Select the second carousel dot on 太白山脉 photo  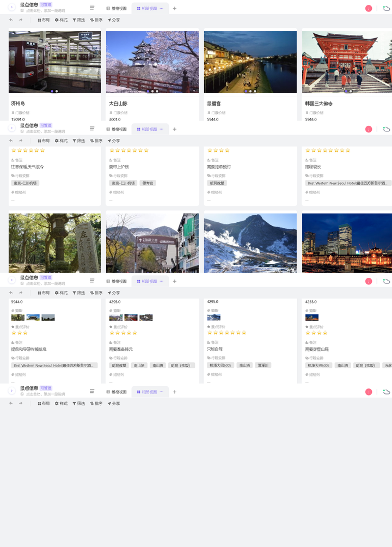pos(152,91)
